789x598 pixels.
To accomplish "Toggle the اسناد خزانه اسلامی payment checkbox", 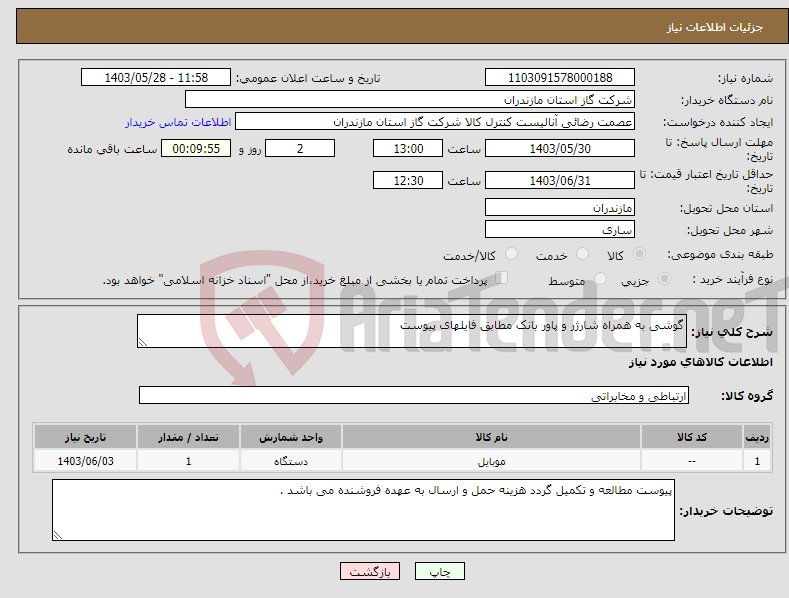I will click(501, 278).
